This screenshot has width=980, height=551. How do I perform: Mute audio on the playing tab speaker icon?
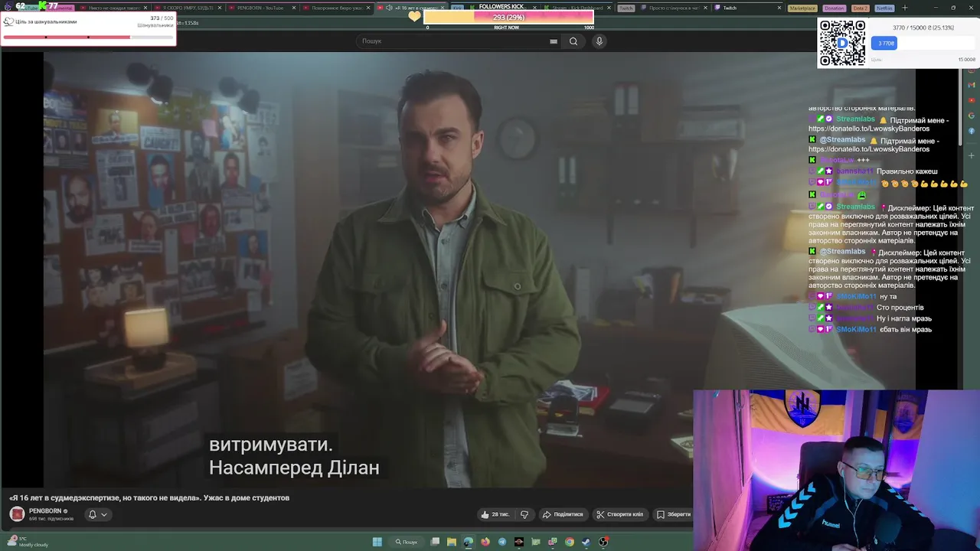pyautogui.click(x=389, y=8)
